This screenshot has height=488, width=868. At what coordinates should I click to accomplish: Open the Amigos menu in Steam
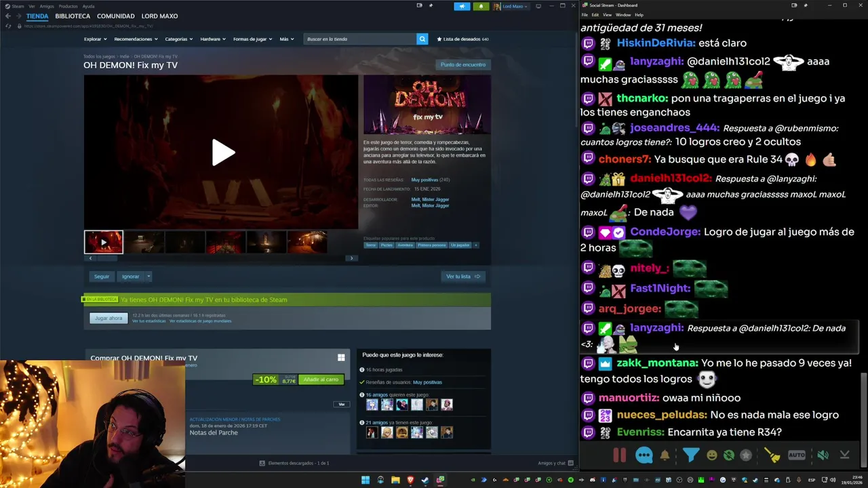[47, 6]
